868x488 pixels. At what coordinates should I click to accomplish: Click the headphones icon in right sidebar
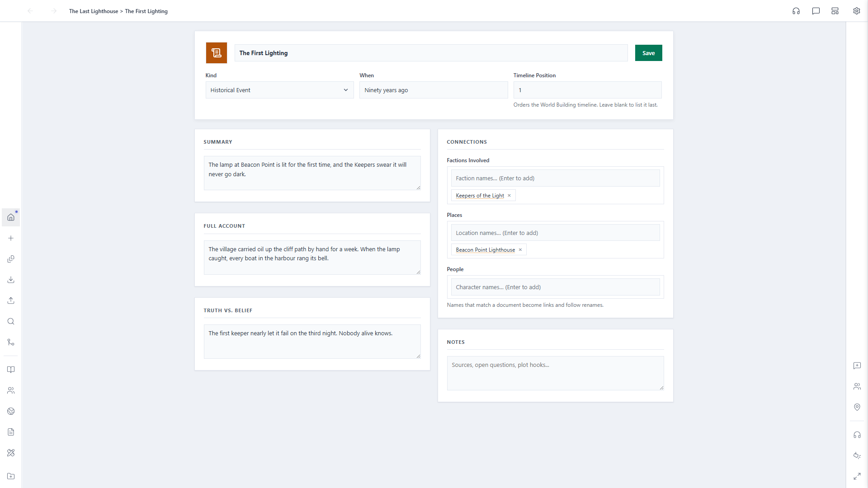click(857, 435)
